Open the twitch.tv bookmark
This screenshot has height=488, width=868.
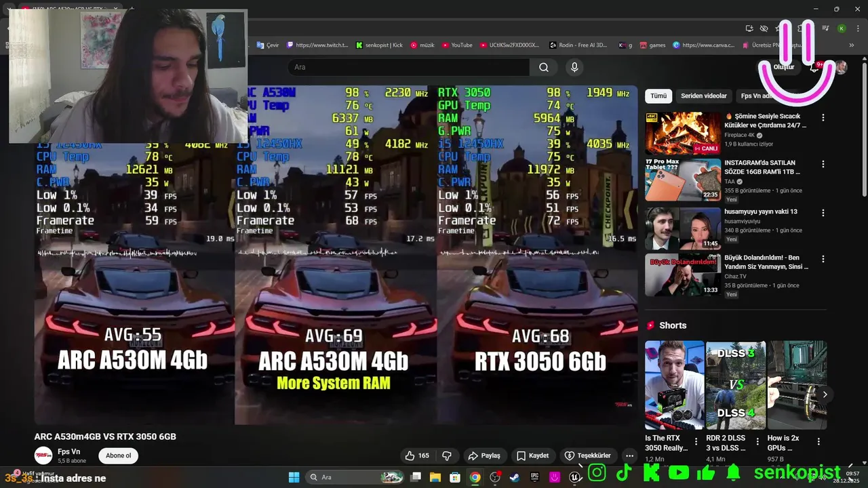click(x=317, y=45)
